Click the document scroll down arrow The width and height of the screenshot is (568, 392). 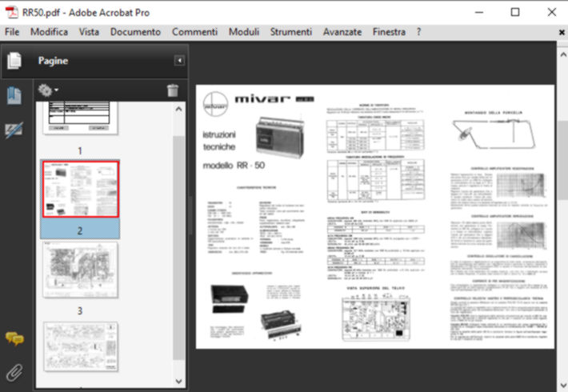pos(563,385)
